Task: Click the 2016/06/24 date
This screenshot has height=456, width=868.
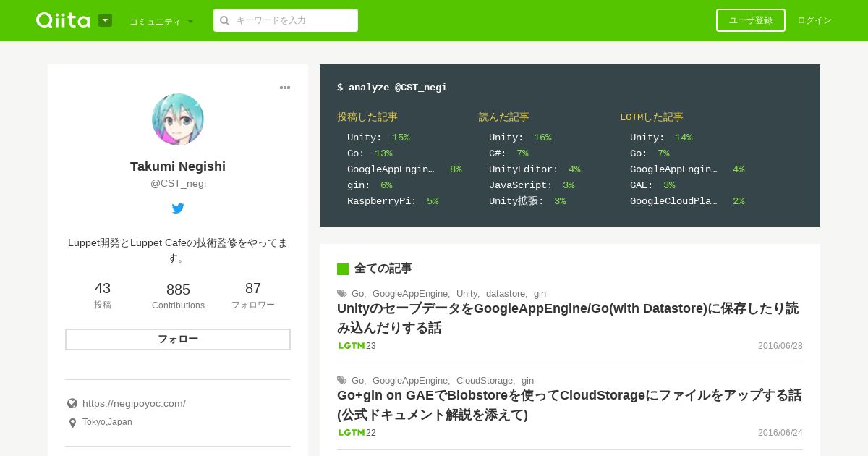Action: pos(780,433)
